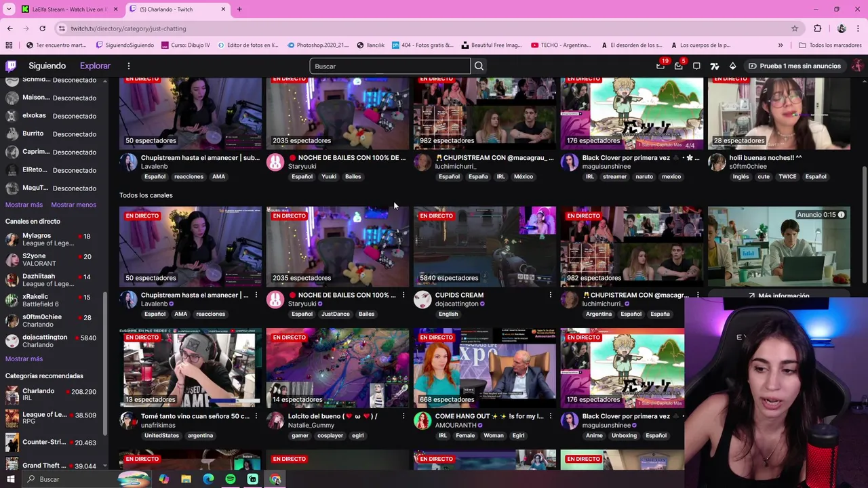
Task: Open the Todos los marcadores folder
Action: point(830,45)
